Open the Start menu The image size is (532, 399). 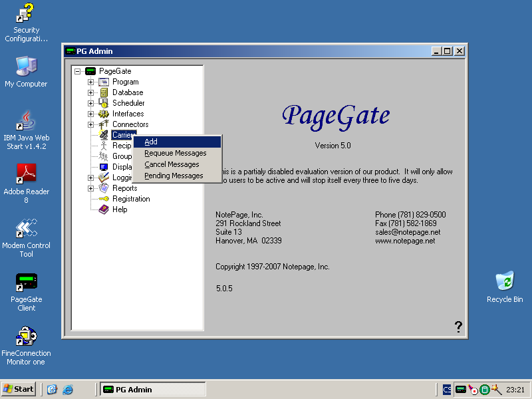(19, 389)
